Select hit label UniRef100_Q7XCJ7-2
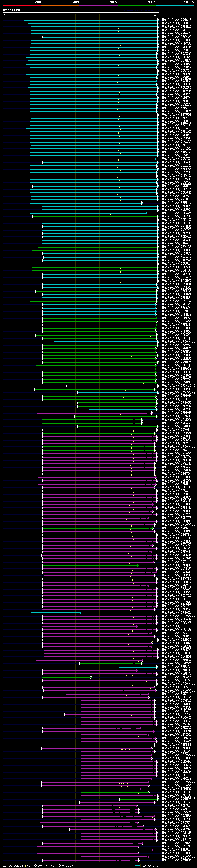This screenshot has width=197, height=868. 179,386
